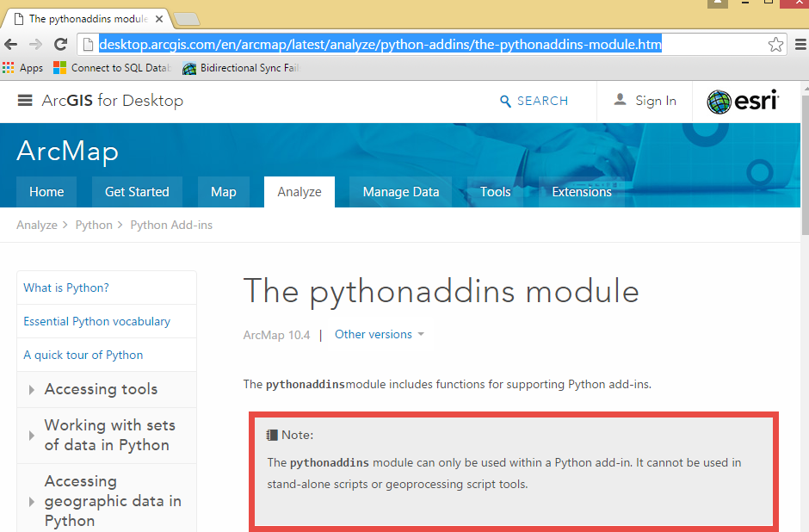The height and width of the screenshot is (532, 809).
Task: Switch to the Get Started tab
Action: click(137, 192)
